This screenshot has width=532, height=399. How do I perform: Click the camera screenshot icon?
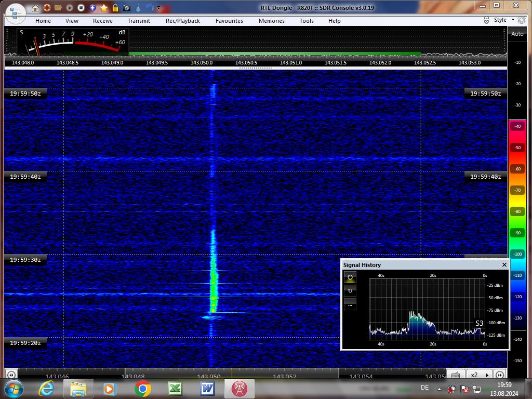127,7
